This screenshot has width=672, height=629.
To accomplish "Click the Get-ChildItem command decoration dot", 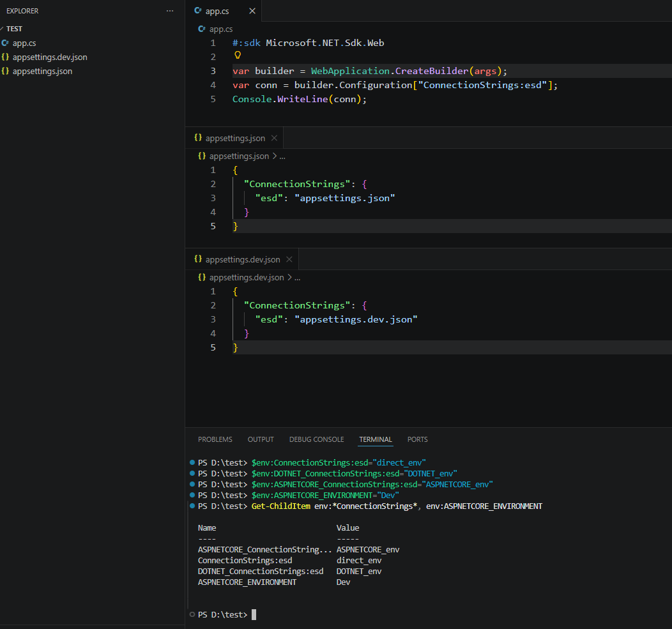I will click(x=192, y=506).
